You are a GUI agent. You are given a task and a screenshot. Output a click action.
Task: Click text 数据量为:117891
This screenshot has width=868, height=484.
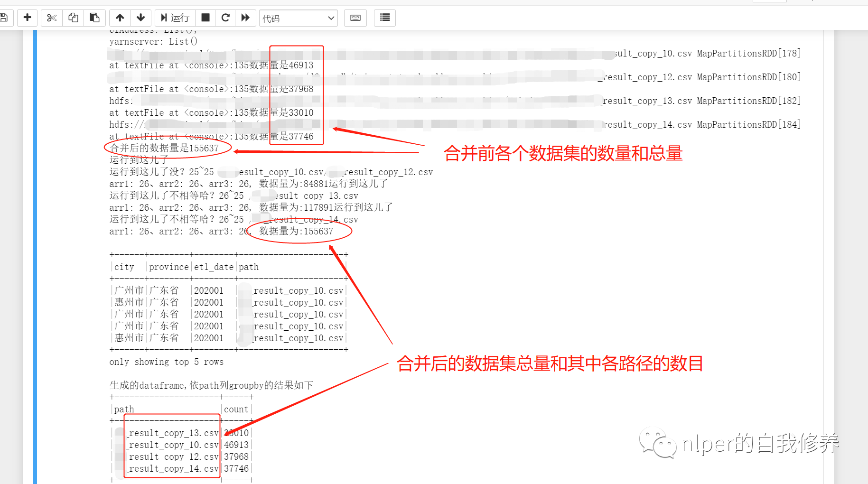coord(297,207)
